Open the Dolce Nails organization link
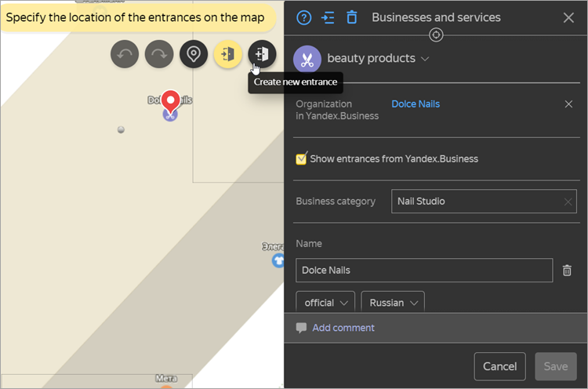The image size is (588, 389). tap(416, 104)
